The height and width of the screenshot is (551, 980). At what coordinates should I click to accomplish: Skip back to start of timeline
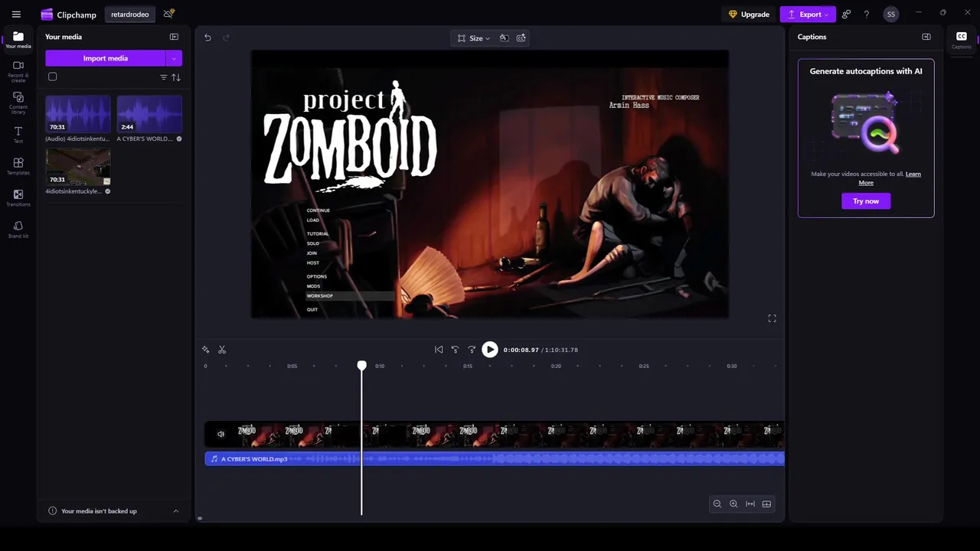pyautogui.click(x=439, y=350)
